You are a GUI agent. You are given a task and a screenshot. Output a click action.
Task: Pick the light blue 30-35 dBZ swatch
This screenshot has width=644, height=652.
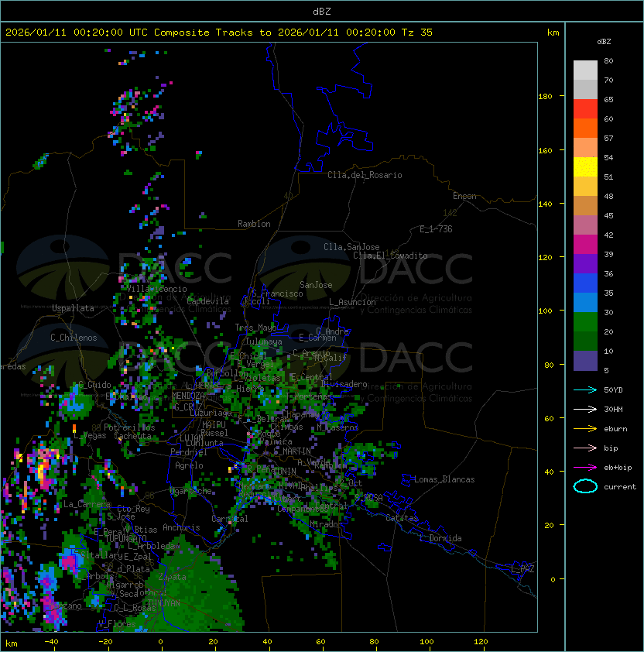[x=585, y=303]
